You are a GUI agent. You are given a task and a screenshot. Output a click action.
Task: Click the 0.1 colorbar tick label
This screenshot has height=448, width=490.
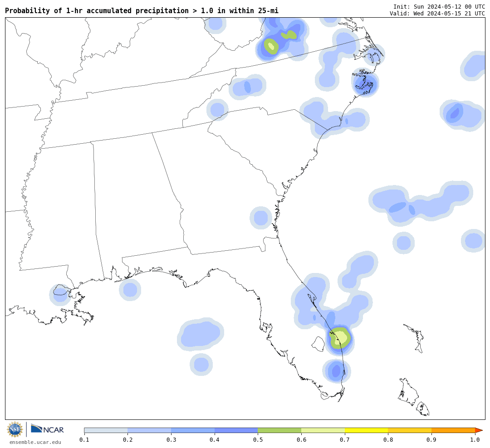84,440
